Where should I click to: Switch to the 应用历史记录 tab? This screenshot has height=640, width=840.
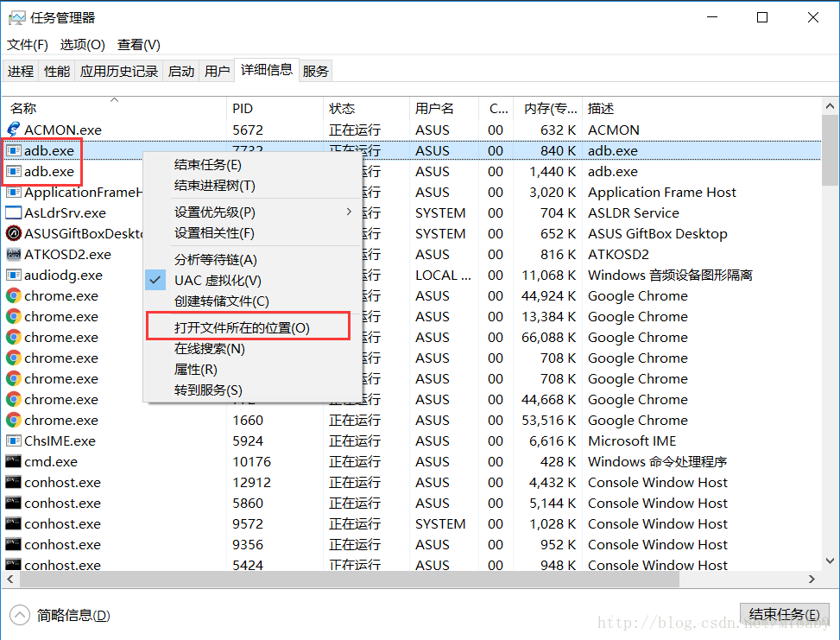[x=119, y=71]
